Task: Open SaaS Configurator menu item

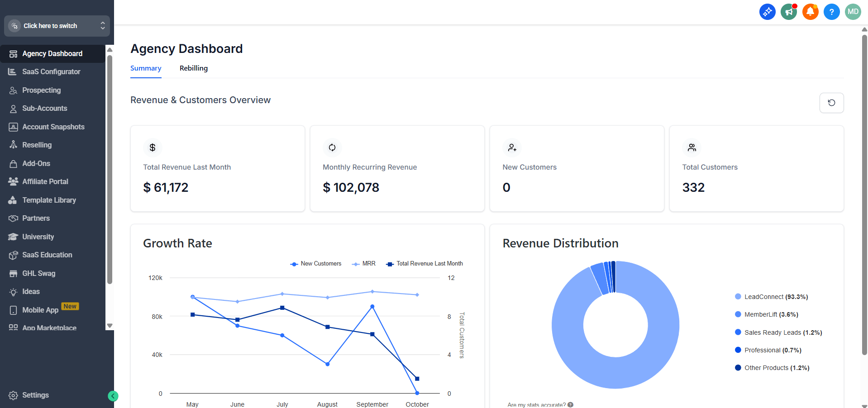Action: [x=52, y=71]
